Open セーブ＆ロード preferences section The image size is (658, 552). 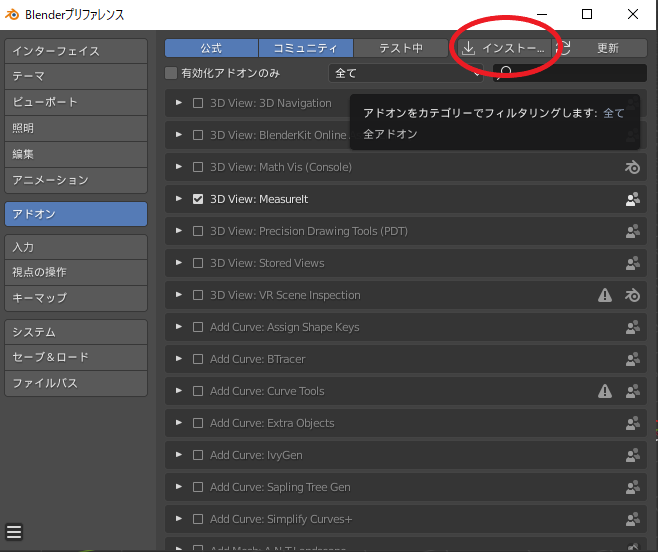[x=76, y=358]
